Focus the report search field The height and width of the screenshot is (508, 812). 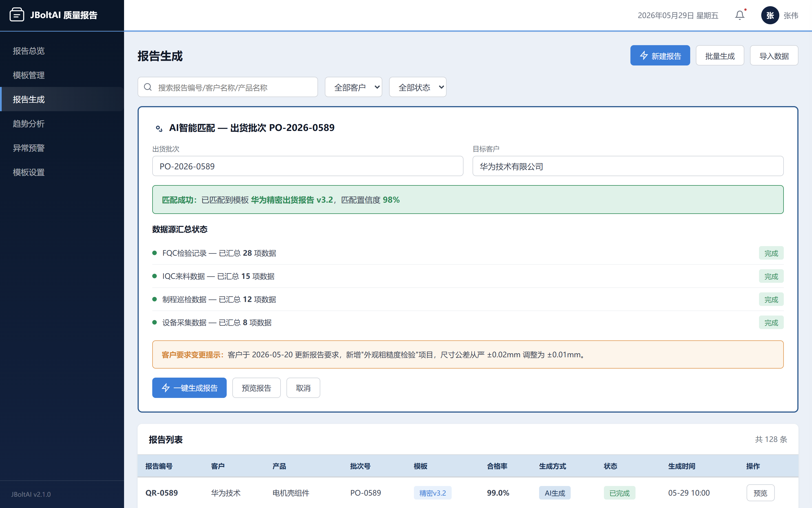point(228,87)
